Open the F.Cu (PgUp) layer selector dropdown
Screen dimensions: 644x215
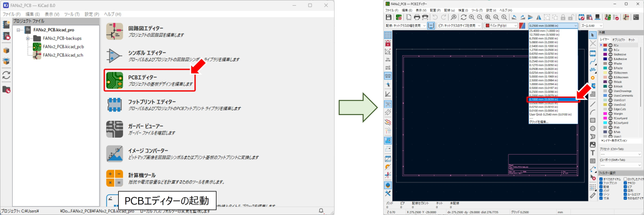pos(501,25)
